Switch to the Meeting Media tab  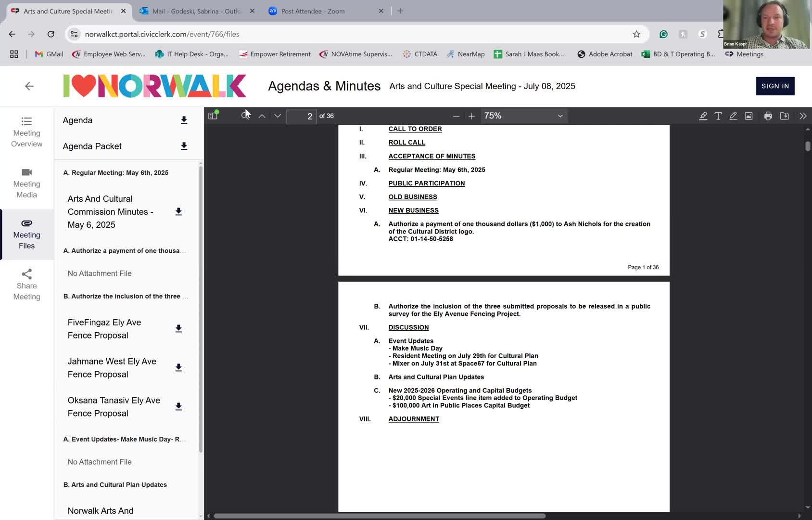(x=27, y=183)
